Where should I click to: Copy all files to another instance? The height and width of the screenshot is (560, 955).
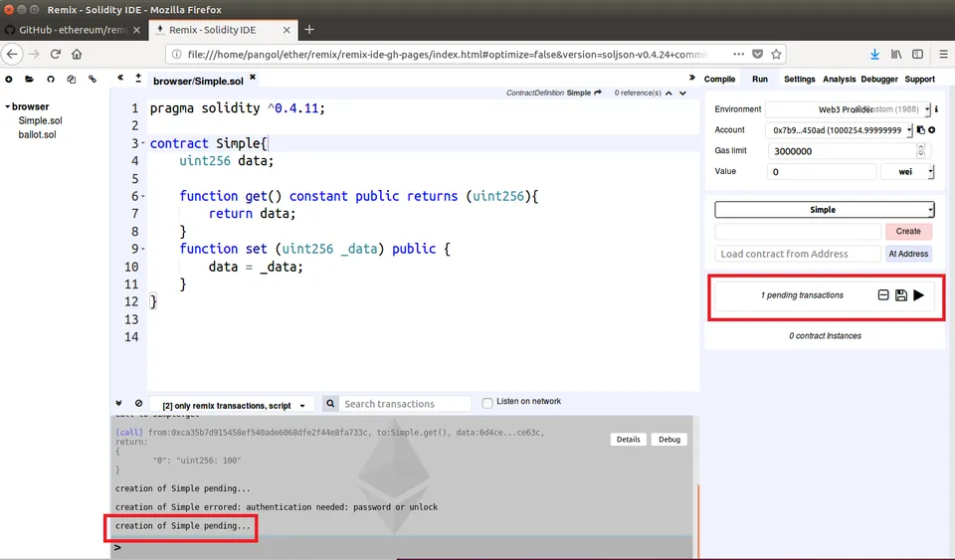coord(72,80)
